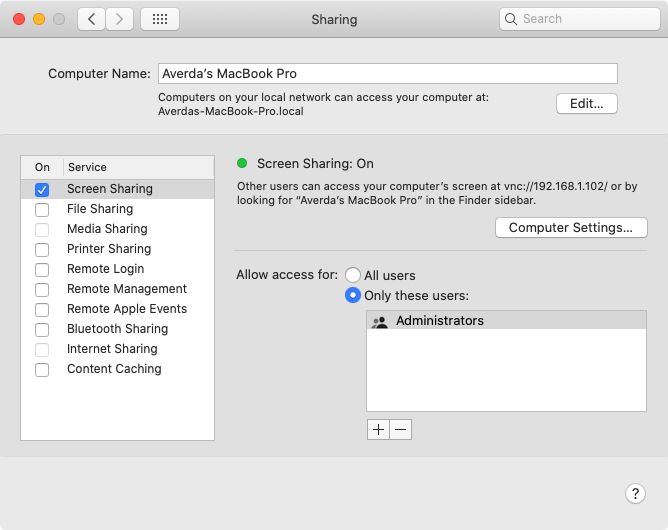Select the Internet Sharing service label
Screen dimensions: 668x530
pos(112,349)
